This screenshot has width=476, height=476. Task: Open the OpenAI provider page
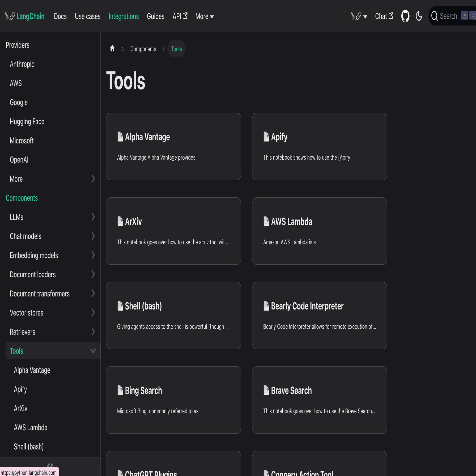[19, 160]
